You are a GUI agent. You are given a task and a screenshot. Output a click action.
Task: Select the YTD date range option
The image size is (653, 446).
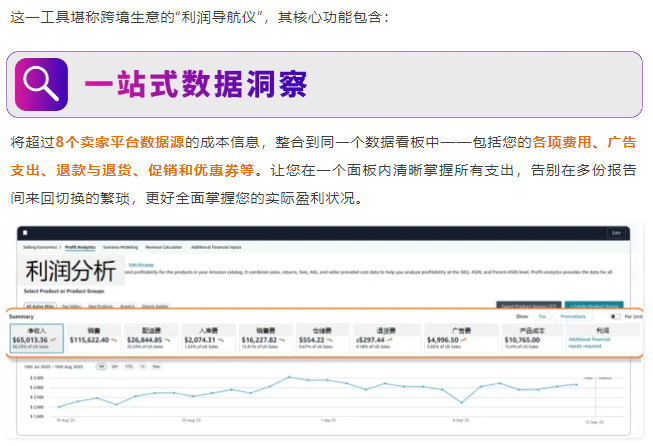coord(129,366)
